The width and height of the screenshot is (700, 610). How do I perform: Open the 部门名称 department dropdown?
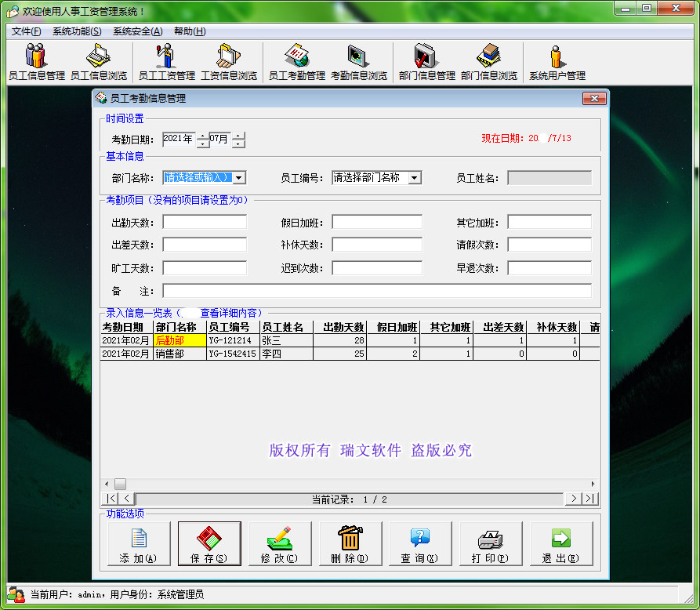(238, 177)
